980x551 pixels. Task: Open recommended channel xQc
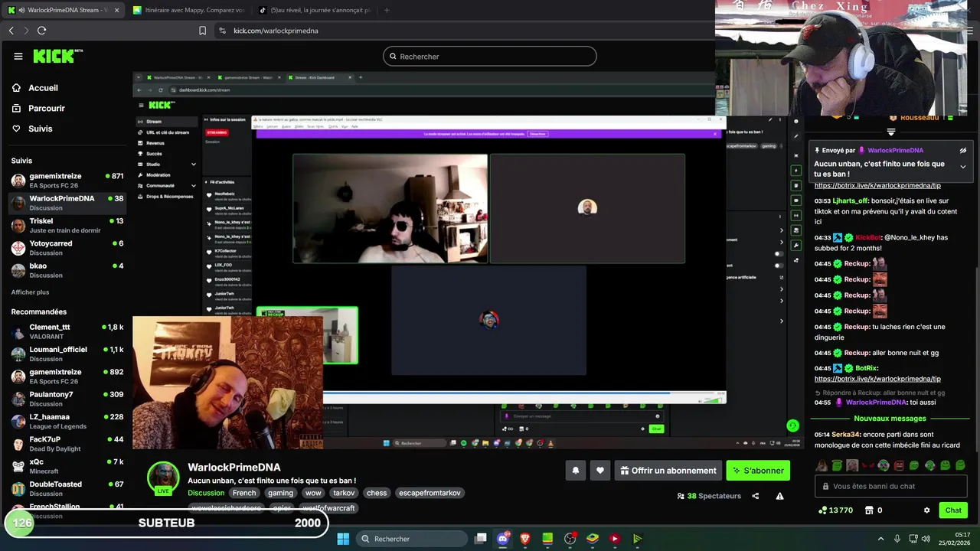[67, 466]
